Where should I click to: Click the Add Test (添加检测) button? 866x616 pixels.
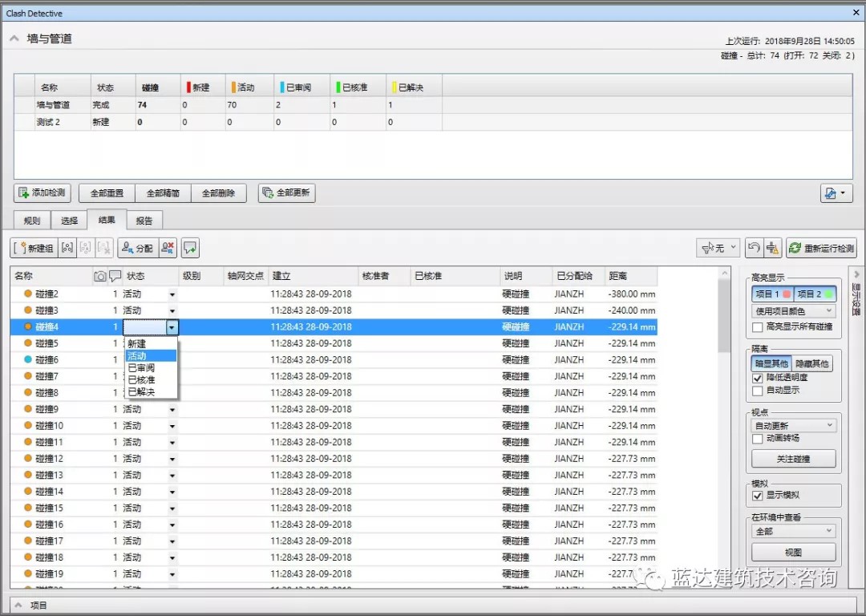pos(43,193)
